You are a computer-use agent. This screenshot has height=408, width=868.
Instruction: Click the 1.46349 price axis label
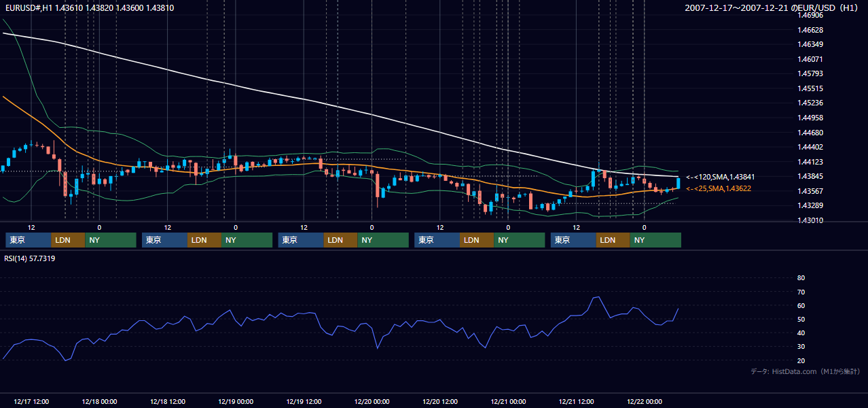click(x=810, y=45)
